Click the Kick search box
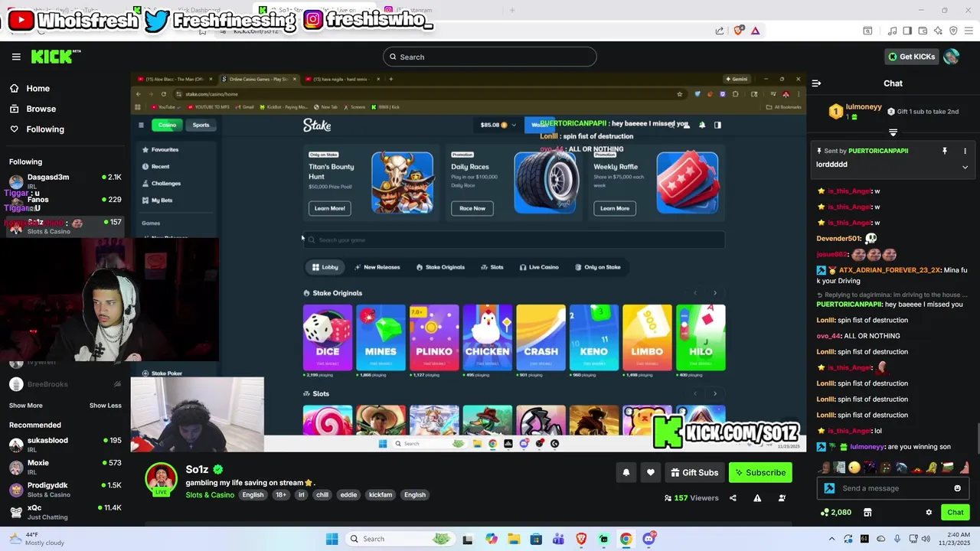 coord(490,57)
